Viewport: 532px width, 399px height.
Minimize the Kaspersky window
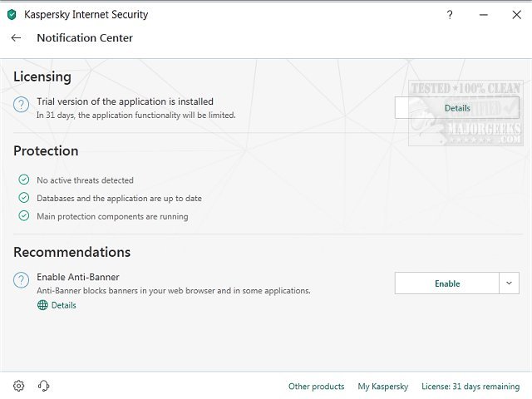[x=482, y=15]
